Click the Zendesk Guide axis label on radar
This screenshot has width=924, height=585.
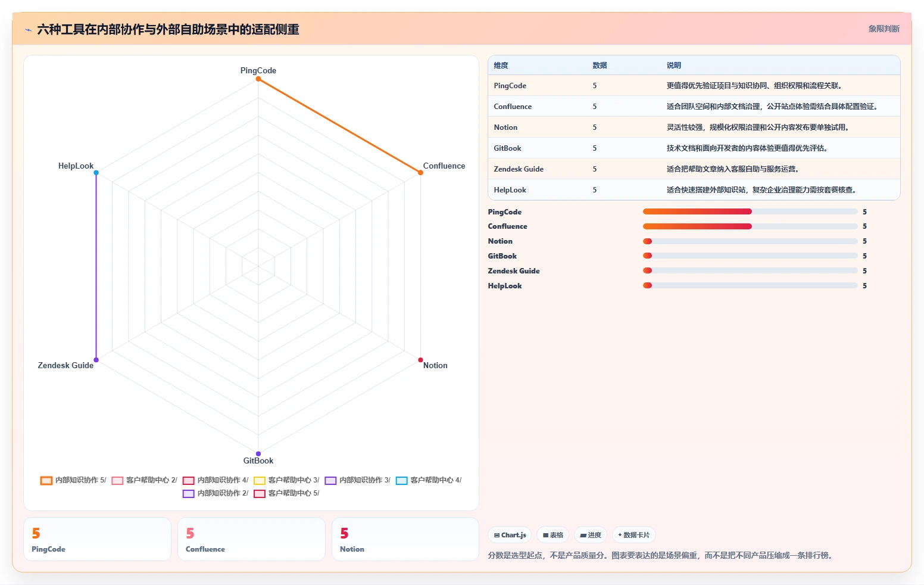tap(65, 365)
